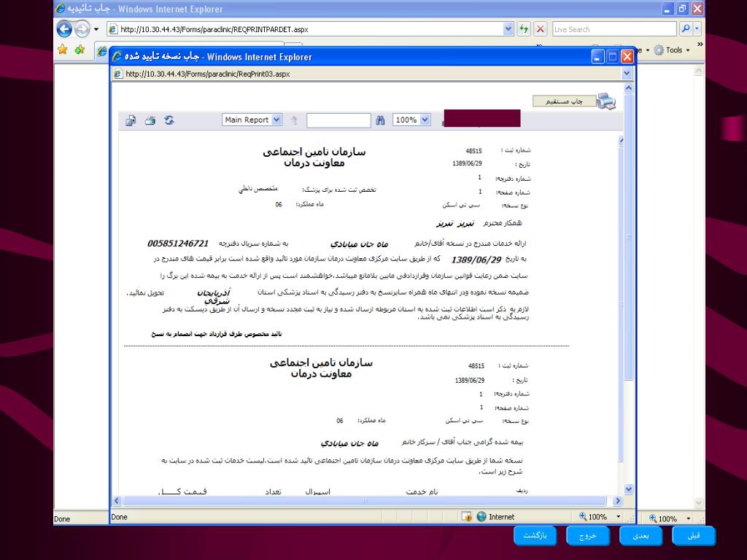The height and width of the screenshot is (560, 747).
Task: Click the popup window vertical scrollbar thumb
Action: pyautogui.click(x=628, y=237)
